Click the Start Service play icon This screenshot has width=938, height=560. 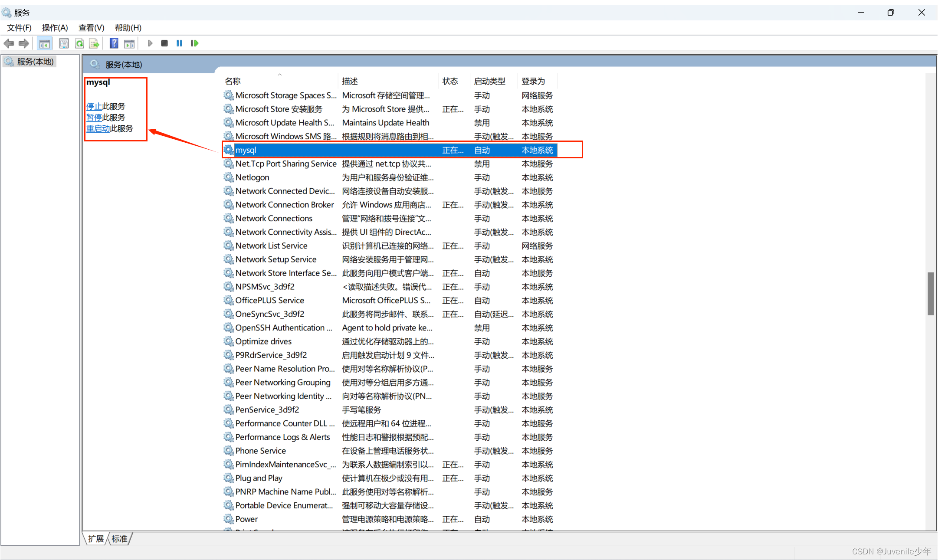pyautogui.click(x=150, y=43)
